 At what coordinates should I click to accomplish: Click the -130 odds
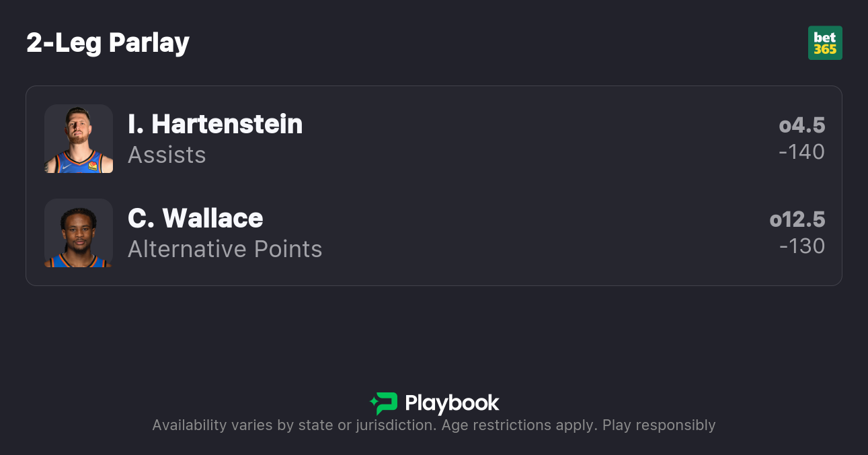click(801, 246)
